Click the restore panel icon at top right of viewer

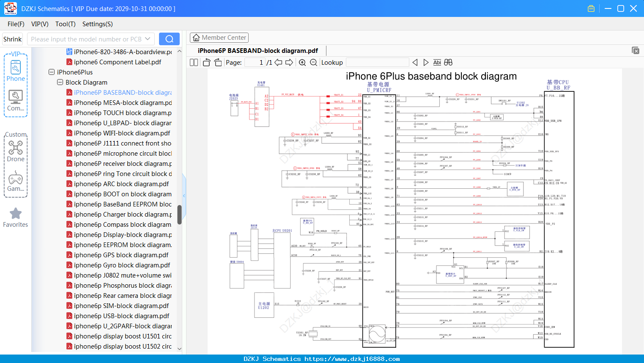(636, 50)
